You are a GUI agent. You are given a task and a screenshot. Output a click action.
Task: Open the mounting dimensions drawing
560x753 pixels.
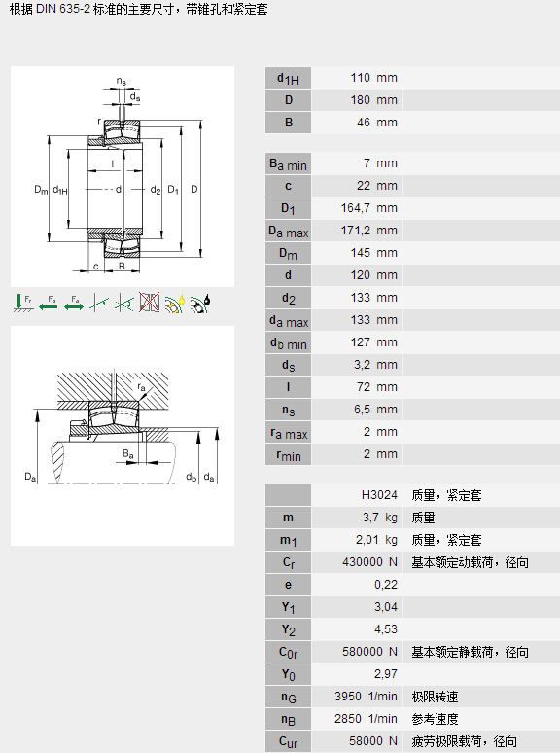point(122,436)
